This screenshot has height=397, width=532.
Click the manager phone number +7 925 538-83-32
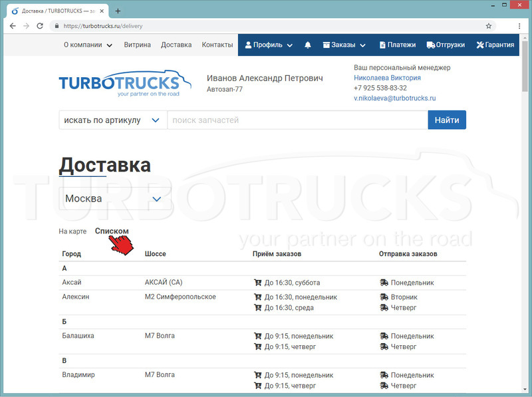click(x=380, y=88)
